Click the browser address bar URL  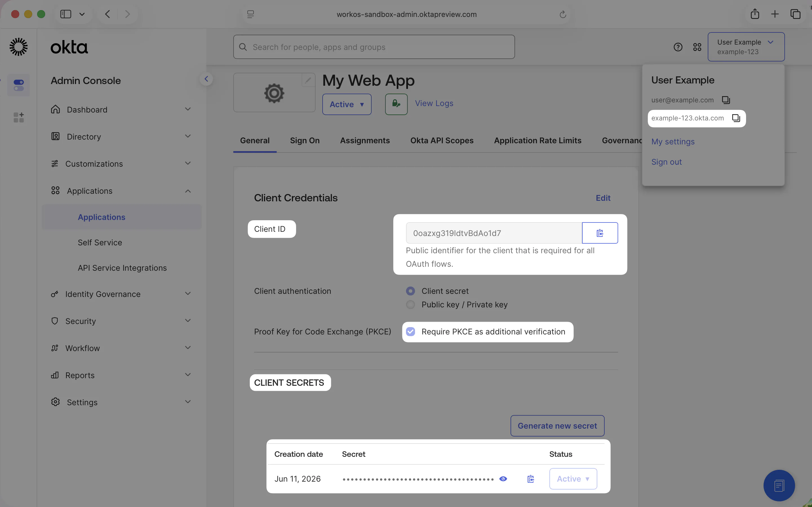point(406,14)
